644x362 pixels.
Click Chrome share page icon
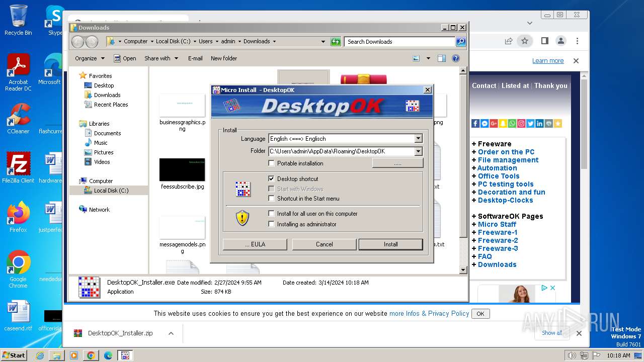tap(509, 41)
